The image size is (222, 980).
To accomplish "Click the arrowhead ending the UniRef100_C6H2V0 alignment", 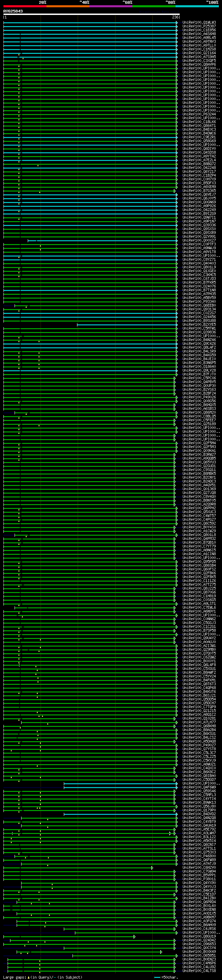I will click(152, 868).
